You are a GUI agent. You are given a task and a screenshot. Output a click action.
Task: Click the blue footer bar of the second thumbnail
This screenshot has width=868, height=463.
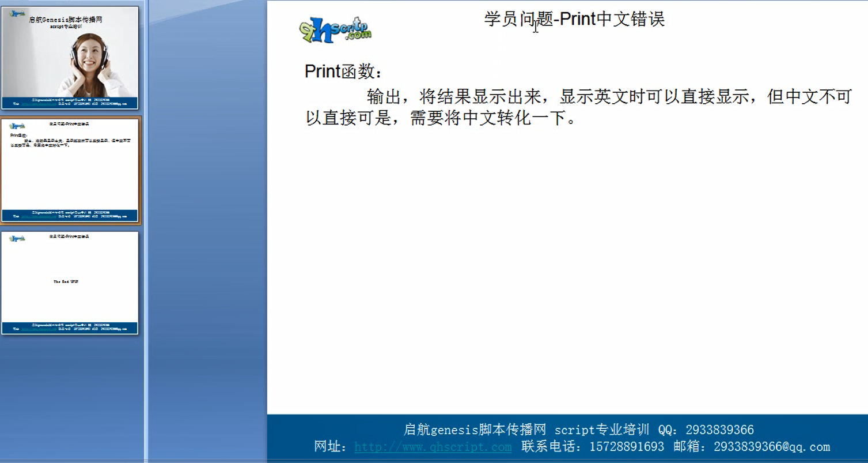coord(70,216)
